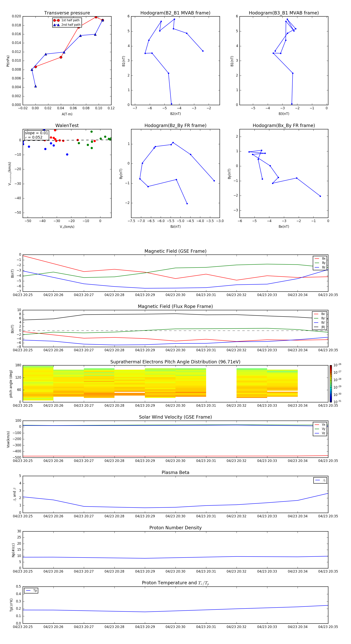Image resolution: width=351 pixels, height=644 pixels.
Task: Select the 10^-26 colorbar tick label
Action: (337, 365)
